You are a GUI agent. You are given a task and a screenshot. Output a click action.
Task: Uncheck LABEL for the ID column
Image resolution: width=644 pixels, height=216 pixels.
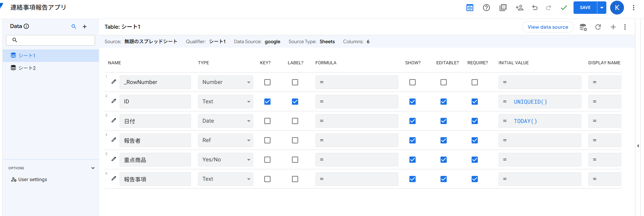pyautogui.click(x=295, y=102)
